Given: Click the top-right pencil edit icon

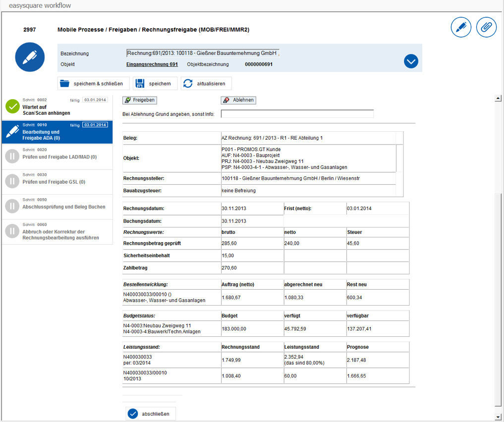Looking at the screenshot, I should [461, 28].
